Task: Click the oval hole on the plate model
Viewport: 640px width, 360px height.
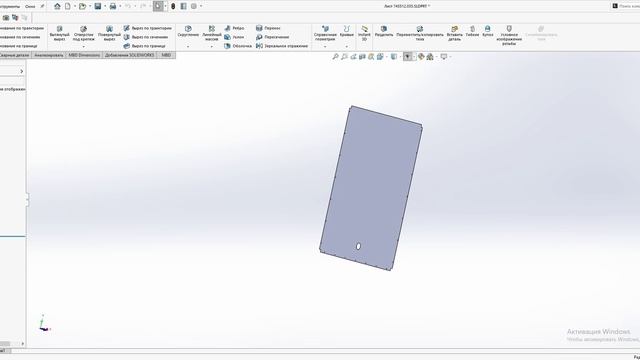Action: click(x=358, y=247)
